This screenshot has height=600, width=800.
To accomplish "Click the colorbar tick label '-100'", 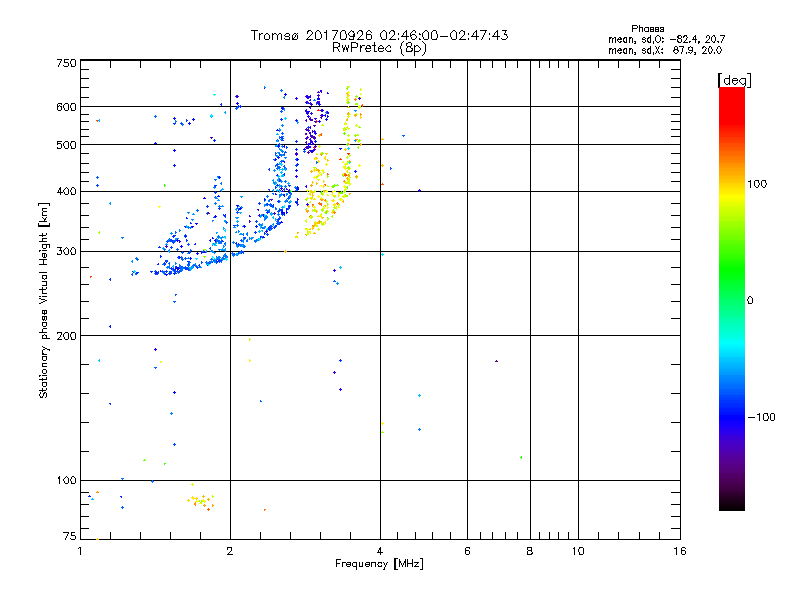I will point(761,417).
